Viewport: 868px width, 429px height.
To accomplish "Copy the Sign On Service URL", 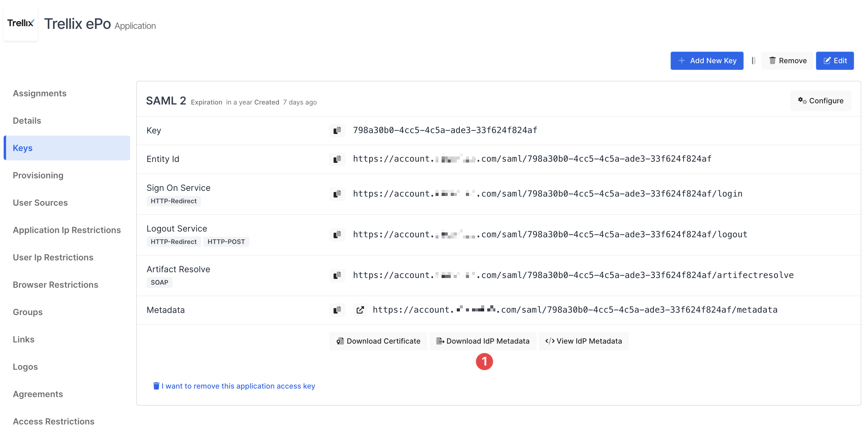I will pyautogui.click(x=337, y=194).
